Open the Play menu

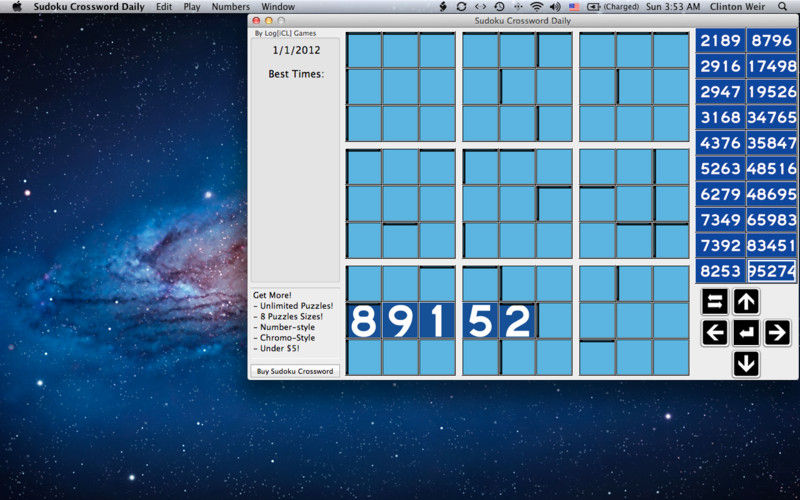coord(192,7)
